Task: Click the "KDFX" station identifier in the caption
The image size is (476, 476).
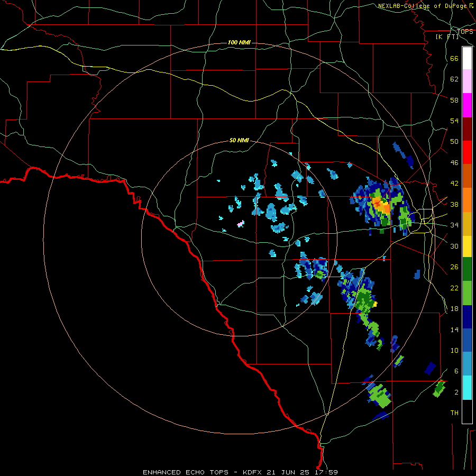Action: click(x=253, y=472)
